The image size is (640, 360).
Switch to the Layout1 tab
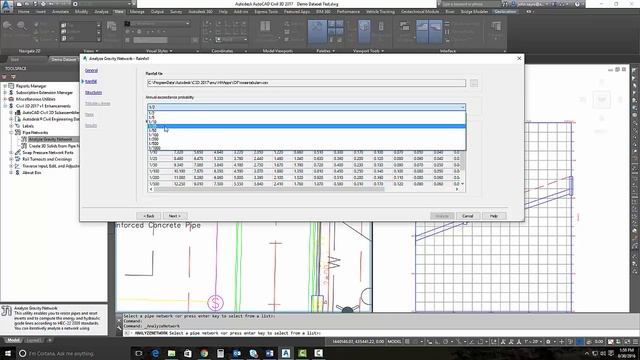(x=34, y=340)
